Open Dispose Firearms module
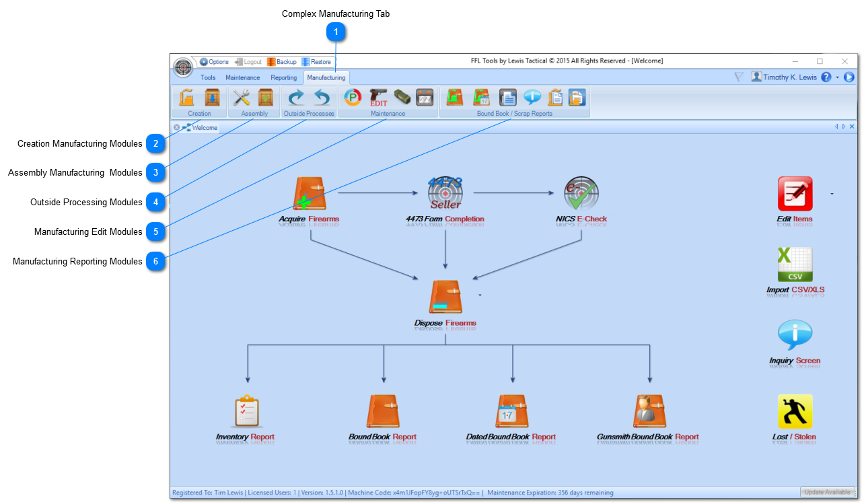Image resolution: width=868 pixels, height=504 pixels. pyautogui.click(x=445, y=303)
